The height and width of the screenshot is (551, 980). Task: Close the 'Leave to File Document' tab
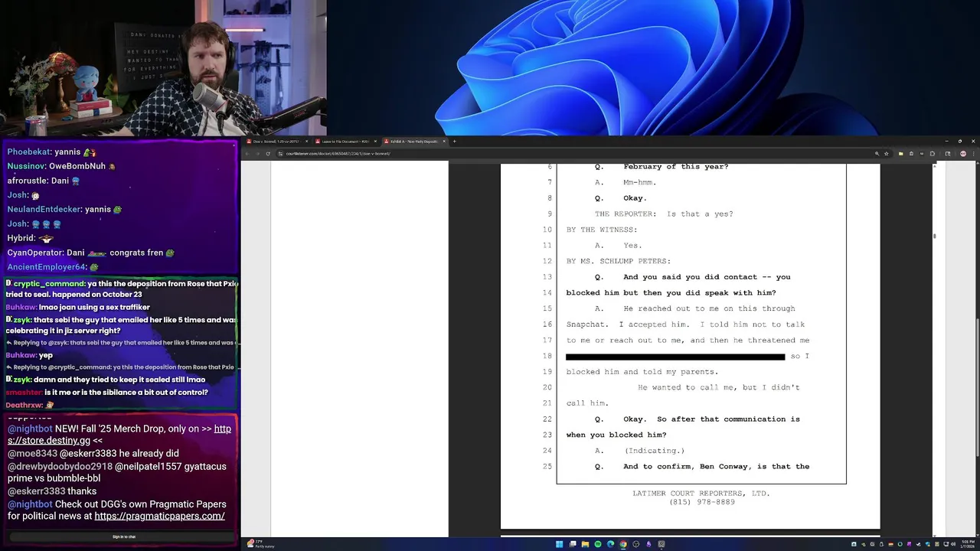click(374, 141)
